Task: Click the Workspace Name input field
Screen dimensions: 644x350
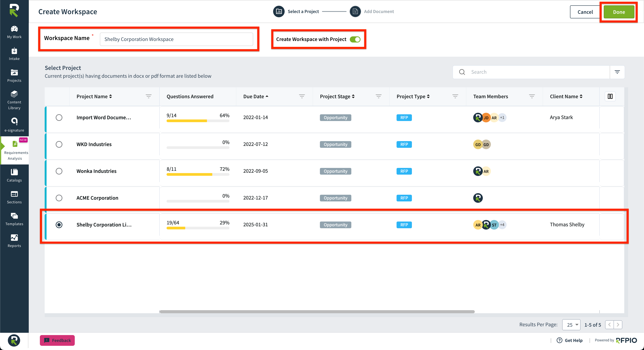Action: (x=177, y=39)
